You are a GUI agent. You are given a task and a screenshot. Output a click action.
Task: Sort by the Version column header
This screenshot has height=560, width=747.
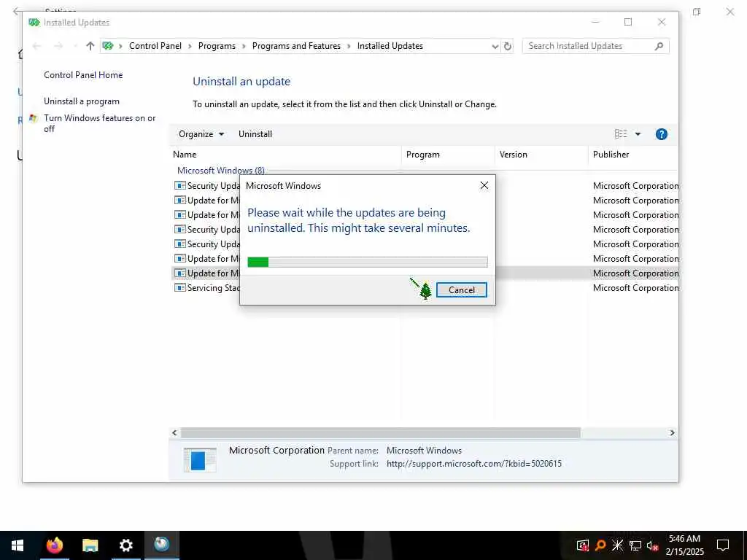[542, 155]
